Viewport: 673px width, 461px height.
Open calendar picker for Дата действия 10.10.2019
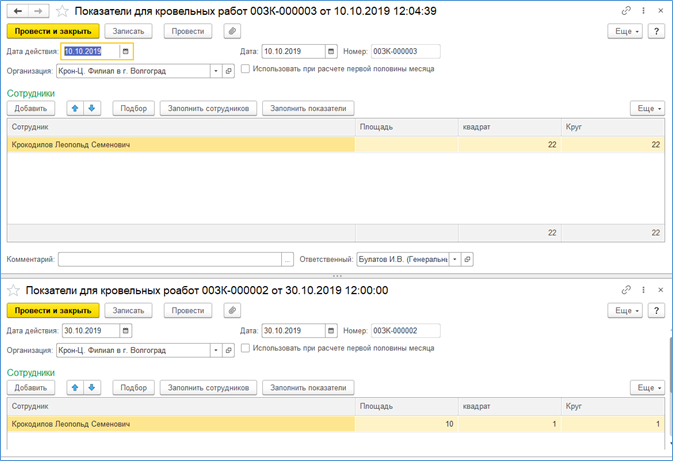tap(125, 51)
